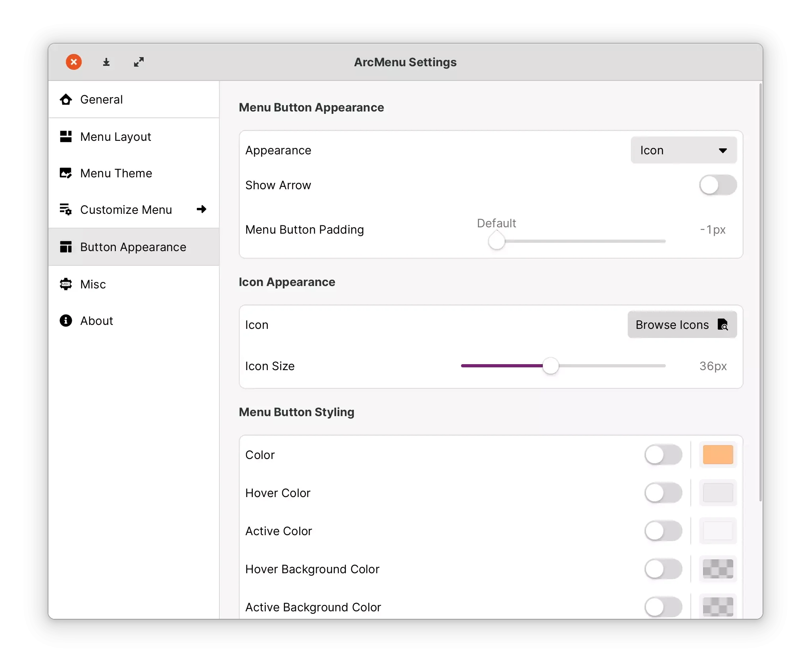
Task: Click the Misc gear icon
Action: click(x=66, y=284)
